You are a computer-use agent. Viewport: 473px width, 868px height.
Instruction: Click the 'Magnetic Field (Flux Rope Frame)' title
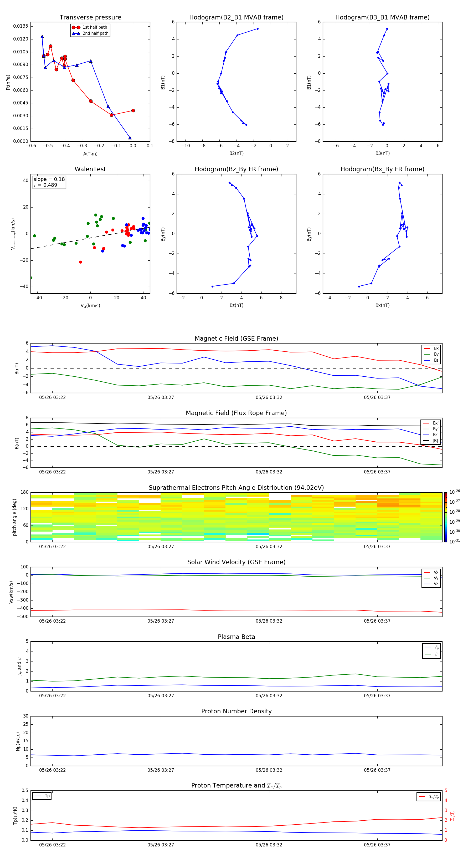click(x=236, y=413)
